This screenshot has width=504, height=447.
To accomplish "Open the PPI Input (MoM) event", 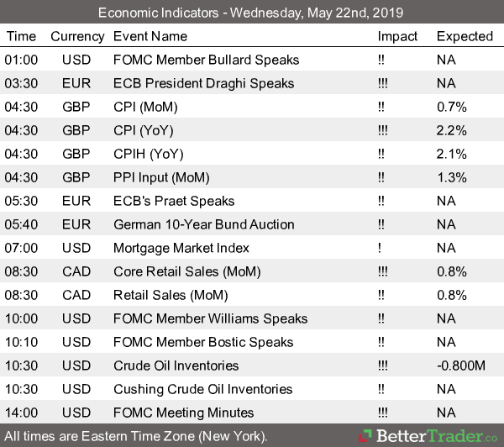I will pos(161,177).
